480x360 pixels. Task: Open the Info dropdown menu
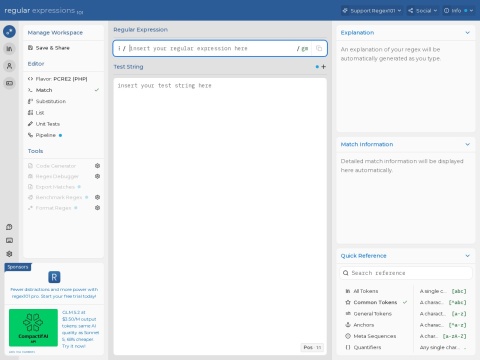(x=458, y=11)
